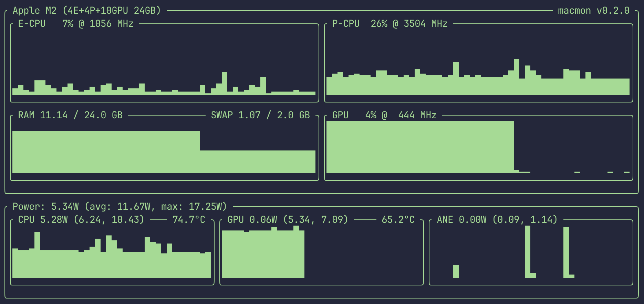
Task: Click the P-CPU usage history chart
Action: [478, 63]
